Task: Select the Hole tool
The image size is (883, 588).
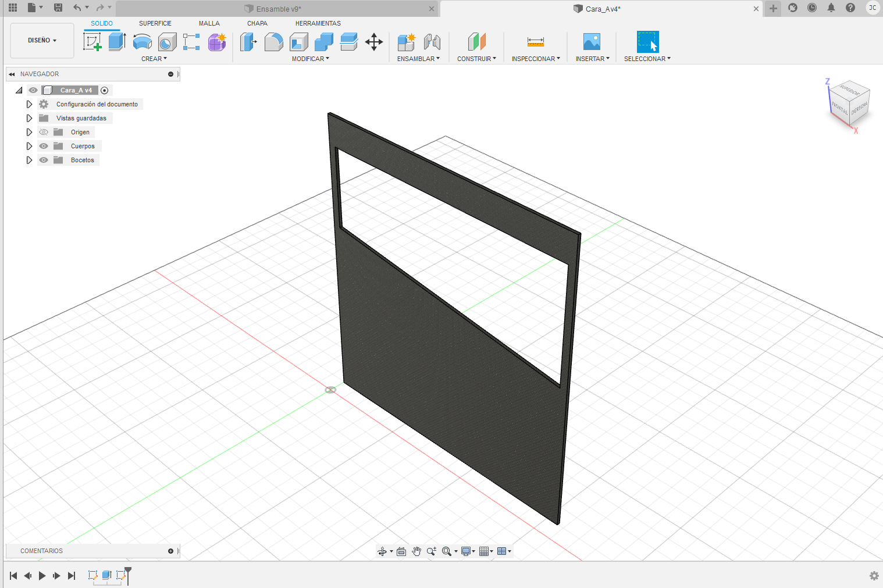Action: click(167, 42)
